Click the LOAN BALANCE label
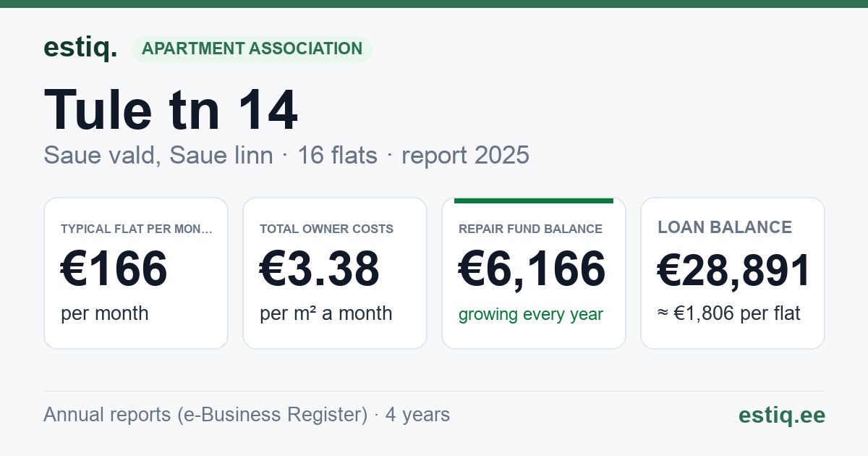The width and height of the screenshot is (868, 456). pyautogui.click(x=725, y=227)
